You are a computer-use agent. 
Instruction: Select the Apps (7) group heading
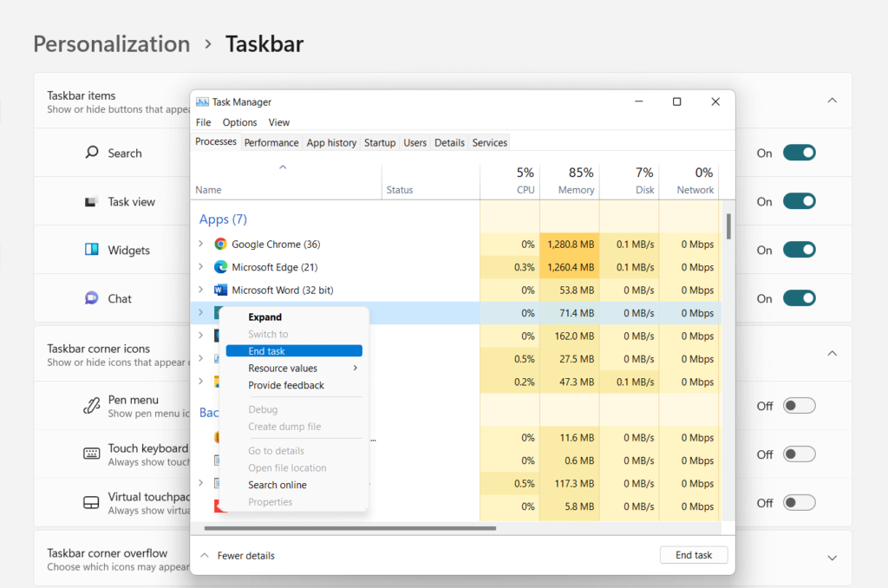click(x=223, y=219)
